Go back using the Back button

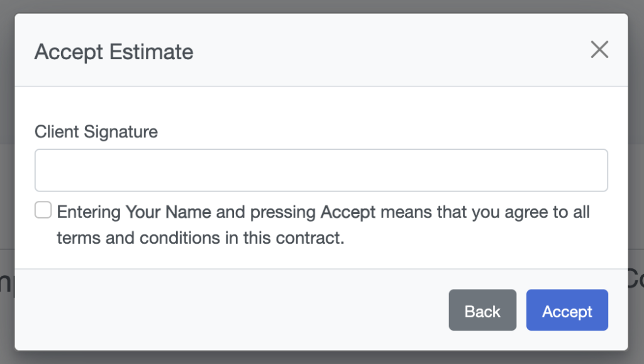coord(482,310)
